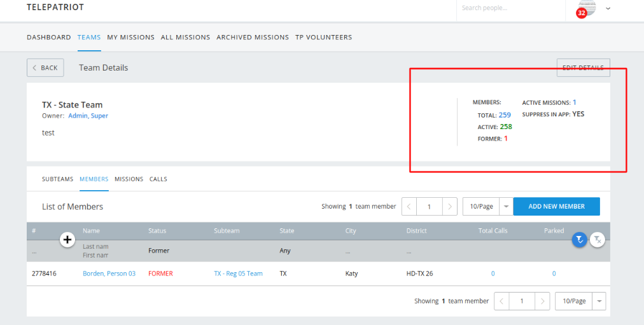Expand the user account menu chevron
The height and width of the screenshot is (325, 644).
(x=608, y=8)
